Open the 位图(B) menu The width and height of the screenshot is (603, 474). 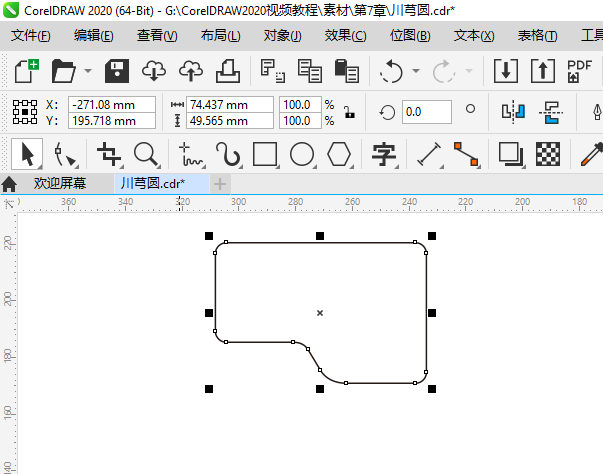point(410,36)
